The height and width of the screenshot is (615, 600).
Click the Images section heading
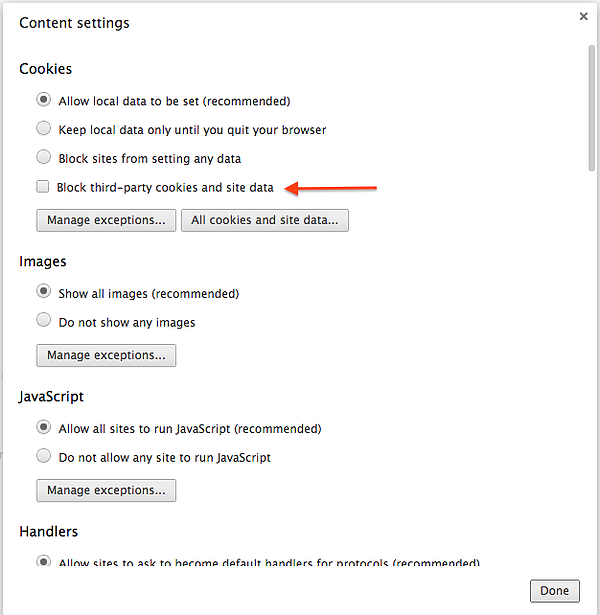coord(43,261)
